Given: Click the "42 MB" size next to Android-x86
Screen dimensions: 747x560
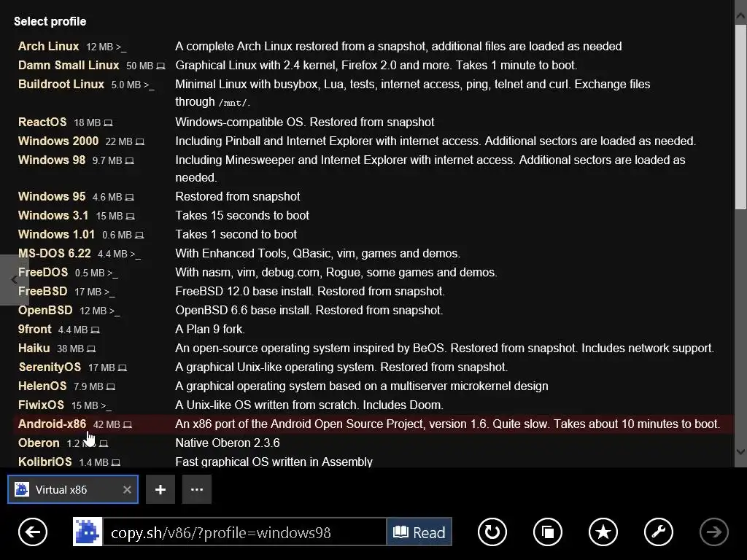Looking at the screenshot, I should coord(107,424).
